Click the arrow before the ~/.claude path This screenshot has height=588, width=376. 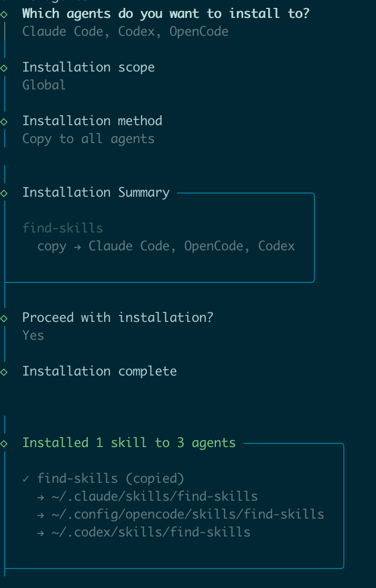coord(41,496)
